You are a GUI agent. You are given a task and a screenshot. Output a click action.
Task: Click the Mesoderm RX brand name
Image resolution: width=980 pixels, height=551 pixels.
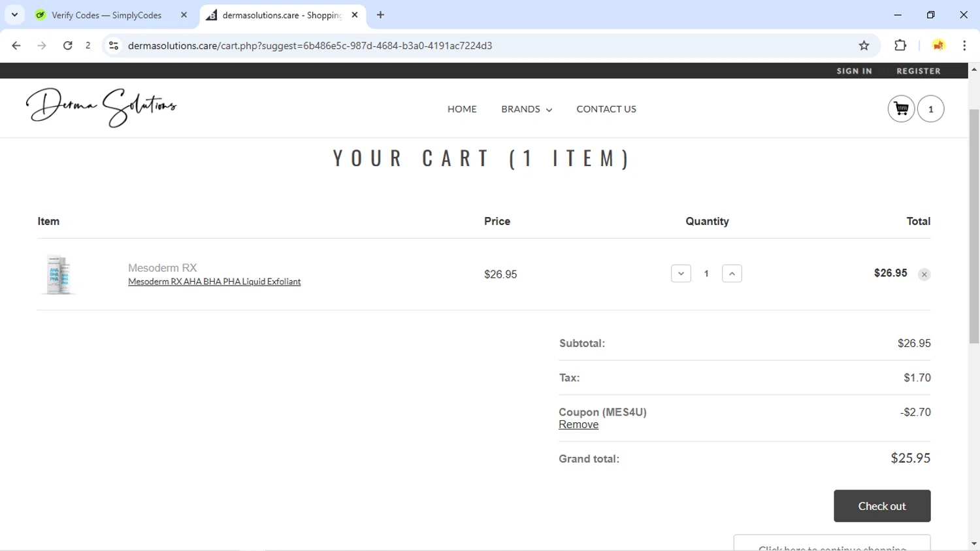pyautogui.click(x=162, y=268)
